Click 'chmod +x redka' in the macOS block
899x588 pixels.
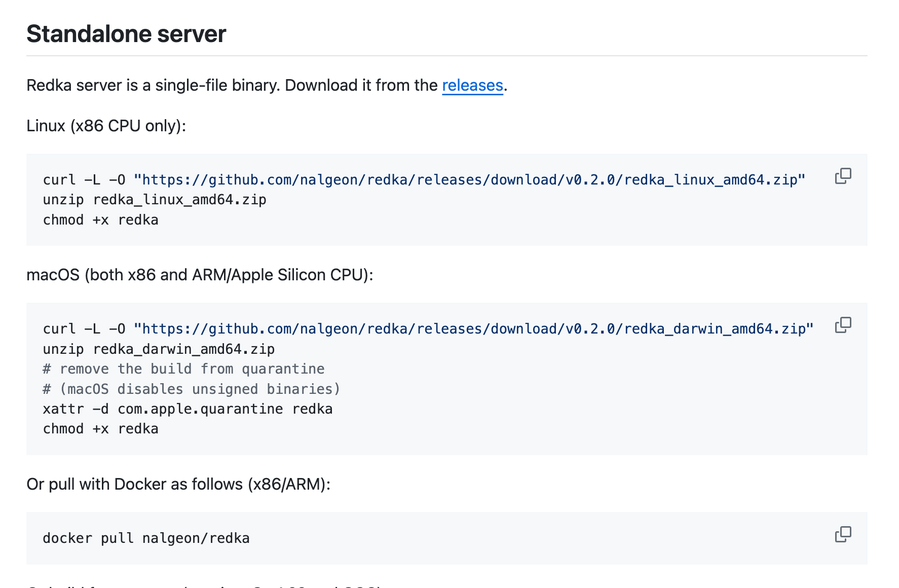pos(100,429)
